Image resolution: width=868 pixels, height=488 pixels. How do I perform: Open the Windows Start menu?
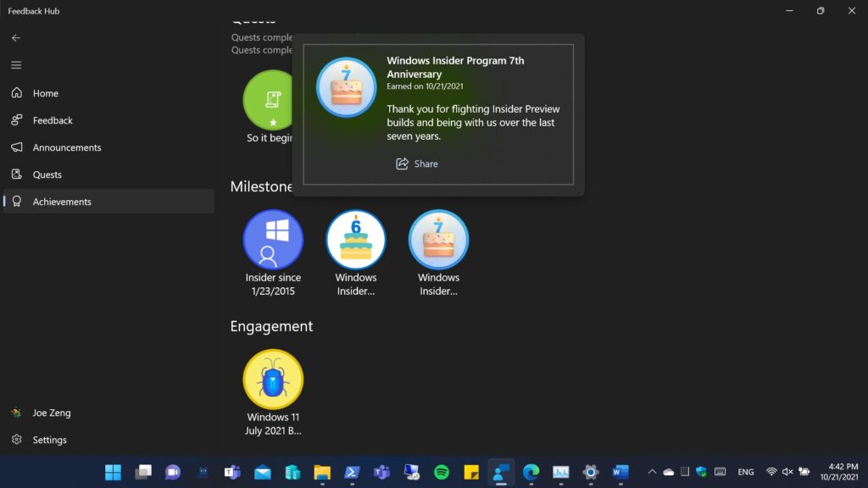coord(113,472)
